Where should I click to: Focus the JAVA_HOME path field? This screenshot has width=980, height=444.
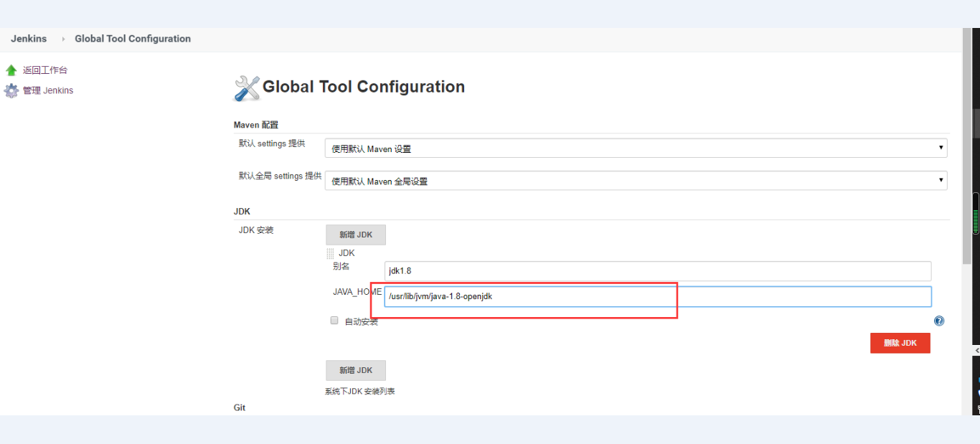coord(658,296)
